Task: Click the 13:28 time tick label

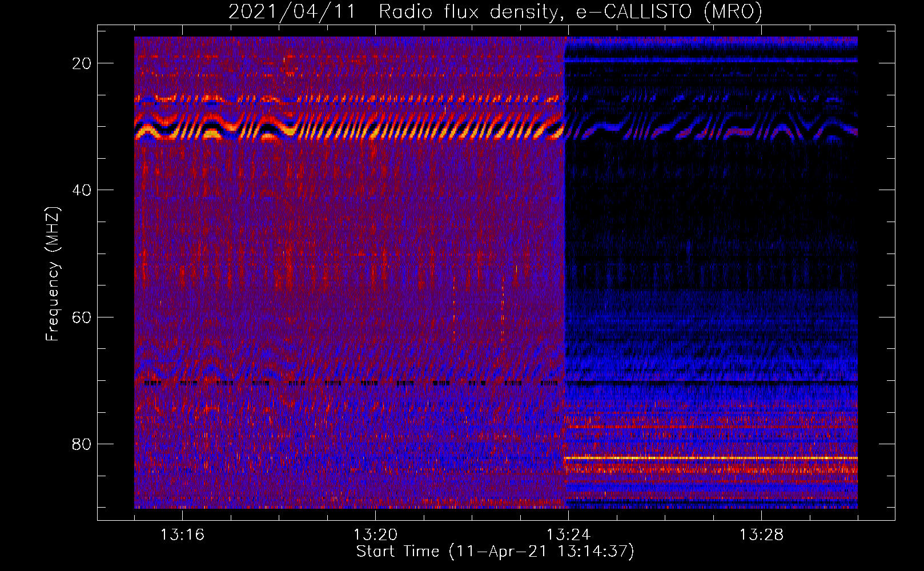Action: click(761, 534)
